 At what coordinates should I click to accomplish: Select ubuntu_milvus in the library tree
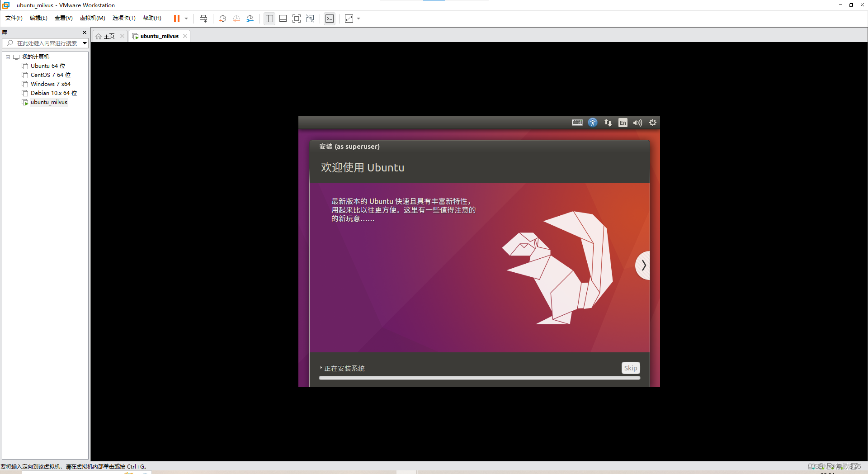click(x=49, y=102)
